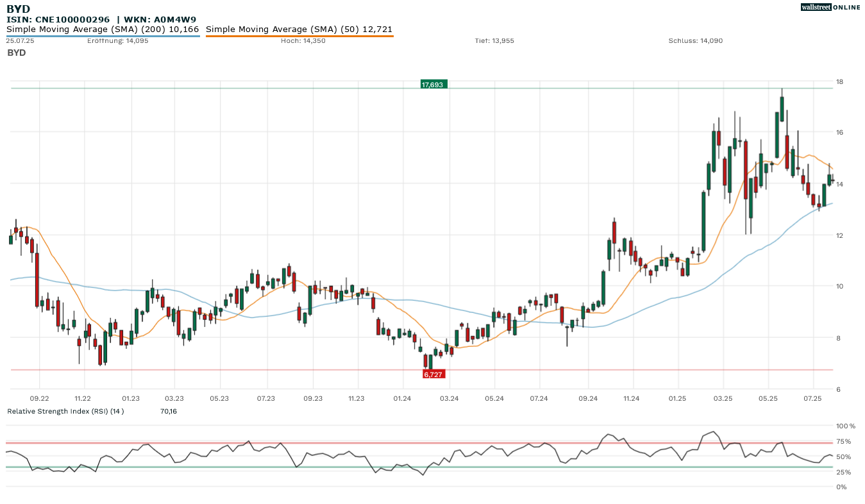Click the 11.22 x-axis date label

click(83, 398)
